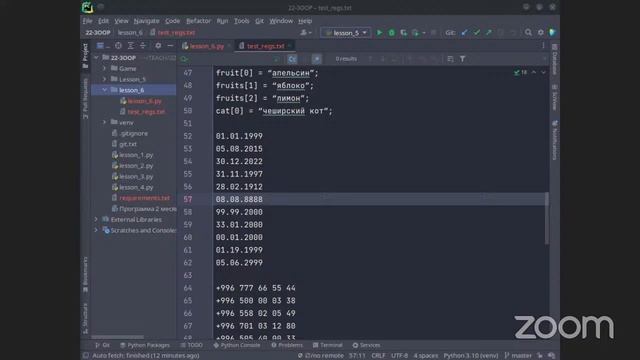
Task: Open search in find window icon
Action: [450, 59]
